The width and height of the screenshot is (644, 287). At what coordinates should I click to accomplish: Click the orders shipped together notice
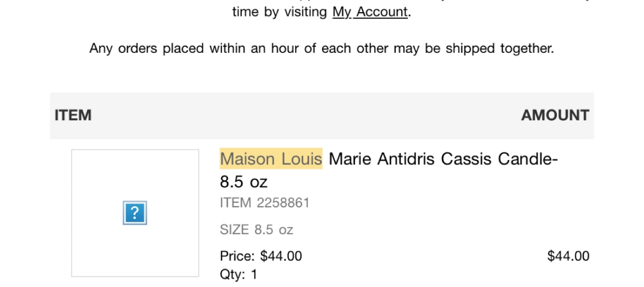(322, 48)
